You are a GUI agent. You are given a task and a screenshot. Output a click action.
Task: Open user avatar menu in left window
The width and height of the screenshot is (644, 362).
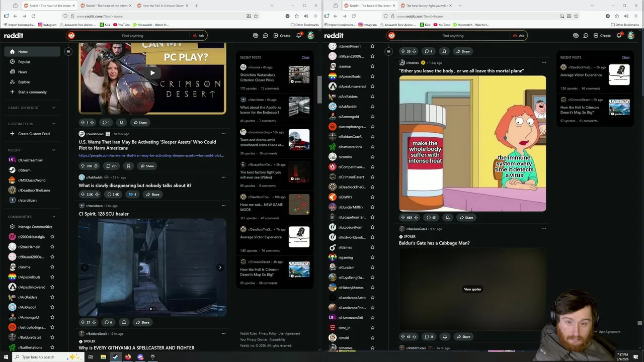tap(311, 36)
